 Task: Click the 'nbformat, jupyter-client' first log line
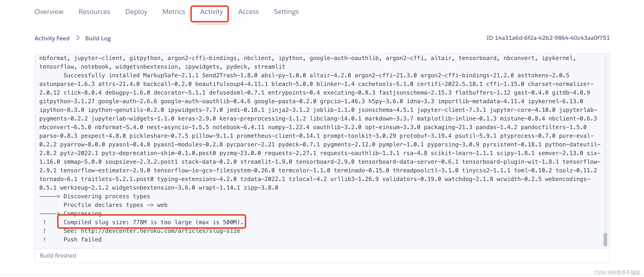click(307, 58)
